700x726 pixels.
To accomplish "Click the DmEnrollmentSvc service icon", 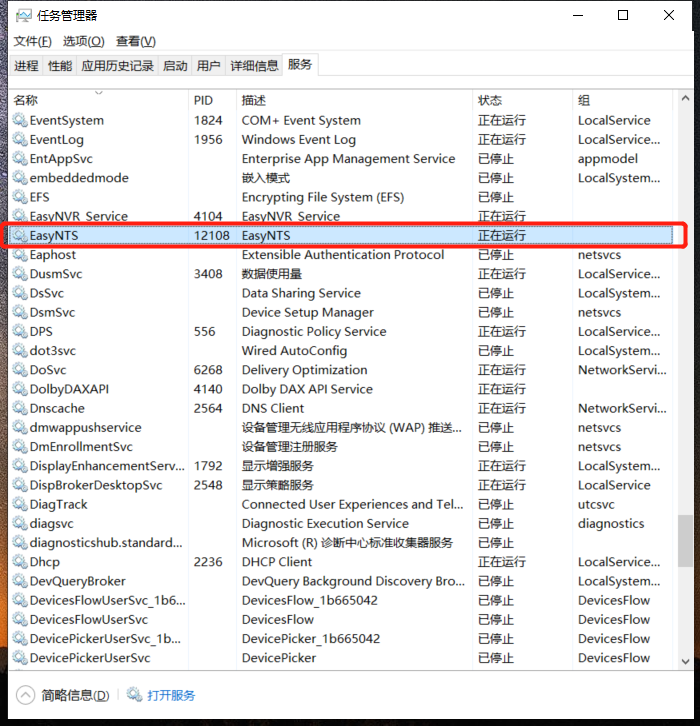I will click(x=20, y=447).
